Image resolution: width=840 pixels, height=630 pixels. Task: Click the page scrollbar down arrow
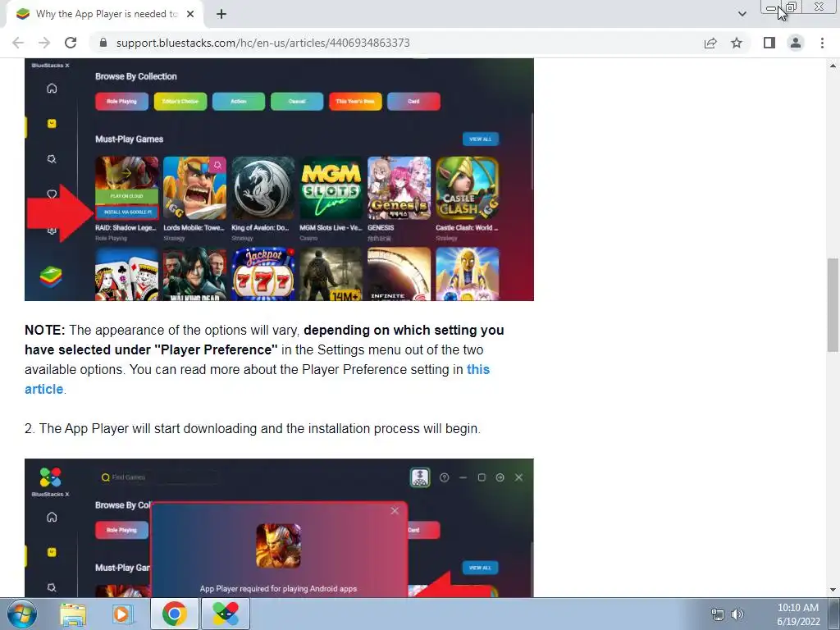pyautogui.click(x=833, y=590)
